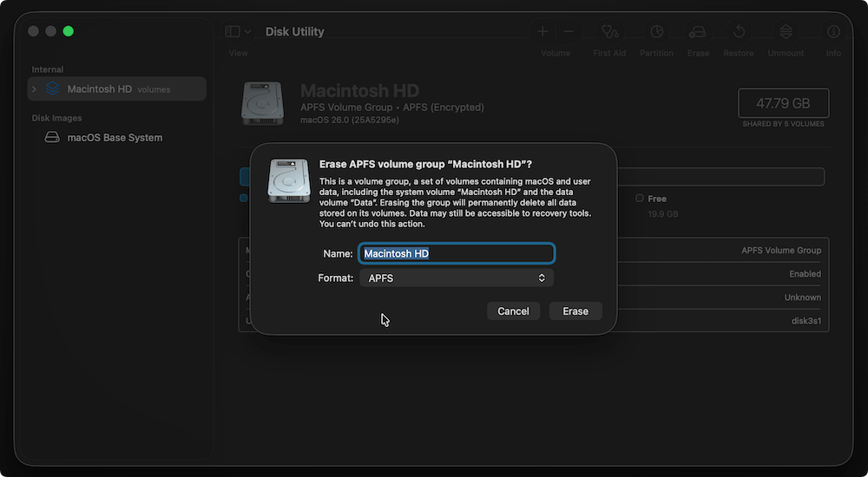
Task: Cancel the erase volume group dialog
Action: [x=513, y=311]
